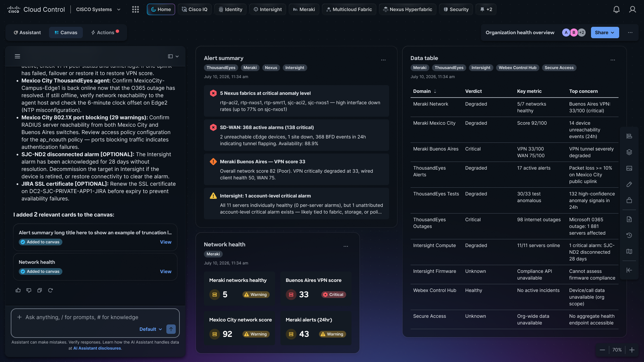This screenshot has width=644, height=362.
Task: Open the user profile icon
Action: [633, 9]
